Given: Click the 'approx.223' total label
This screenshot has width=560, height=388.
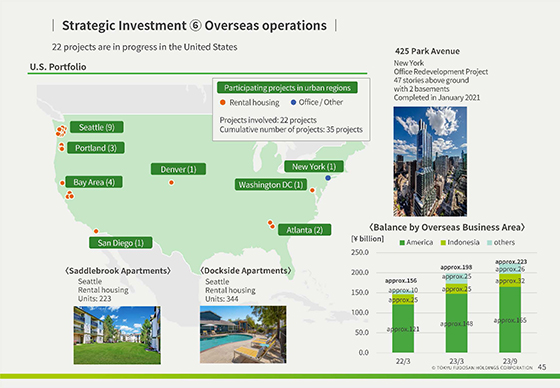Looking at the screenshot, I should (x=511, y=262).
